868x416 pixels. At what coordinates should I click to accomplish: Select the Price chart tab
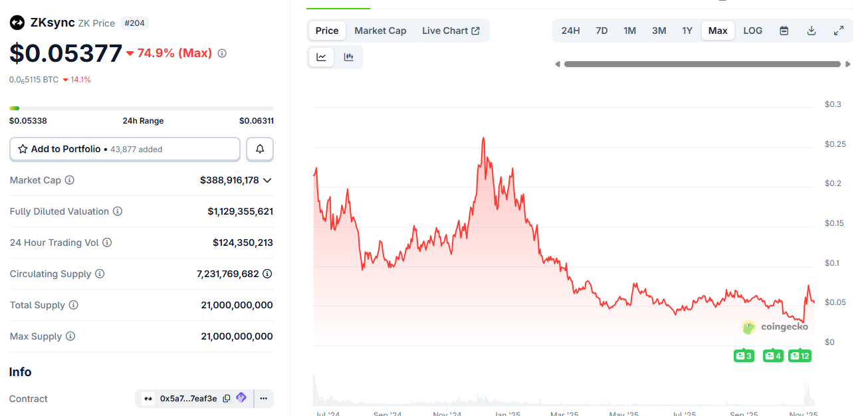point(327,31)
